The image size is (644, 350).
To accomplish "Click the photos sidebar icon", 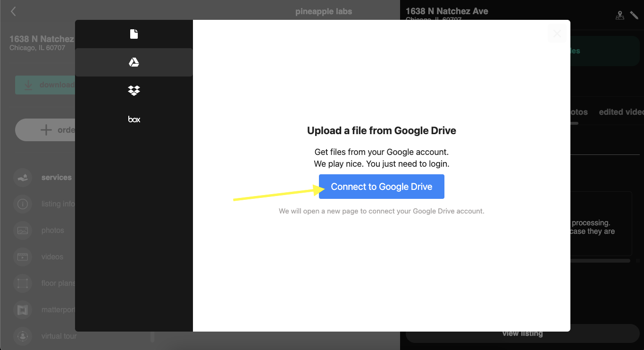I will coord(23,230).
